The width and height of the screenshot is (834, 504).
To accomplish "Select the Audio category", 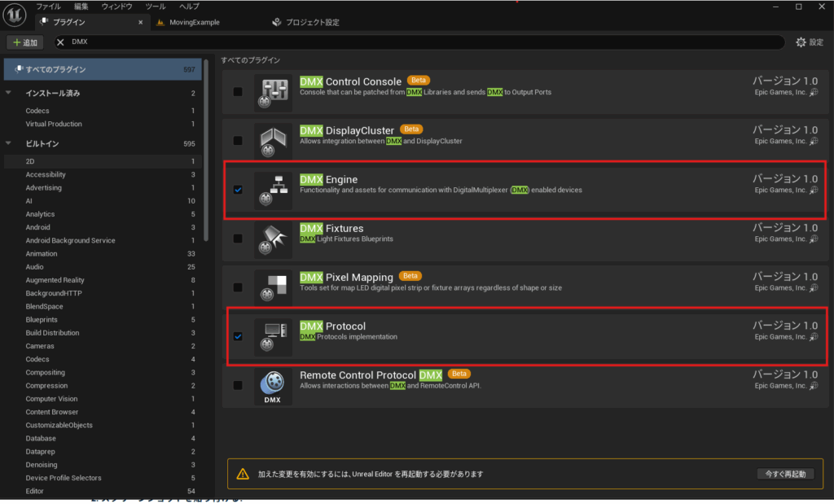I will click(103, 267).
